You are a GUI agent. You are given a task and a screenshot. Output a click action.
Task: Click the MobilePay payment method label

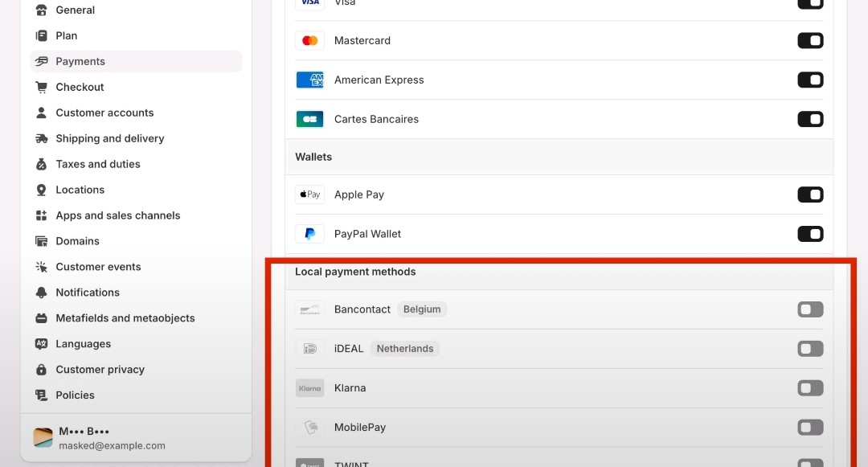(360, 427)
